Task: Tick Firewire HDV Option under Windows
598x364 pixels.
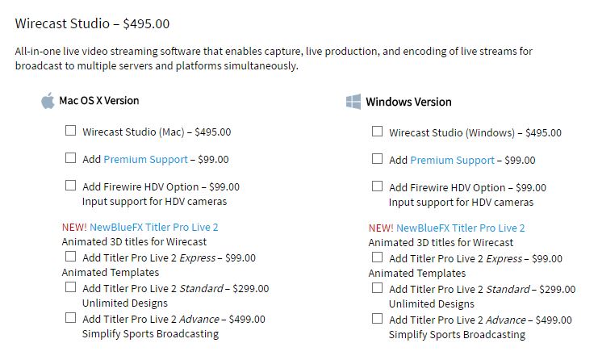Action: [x=378, y=186]
